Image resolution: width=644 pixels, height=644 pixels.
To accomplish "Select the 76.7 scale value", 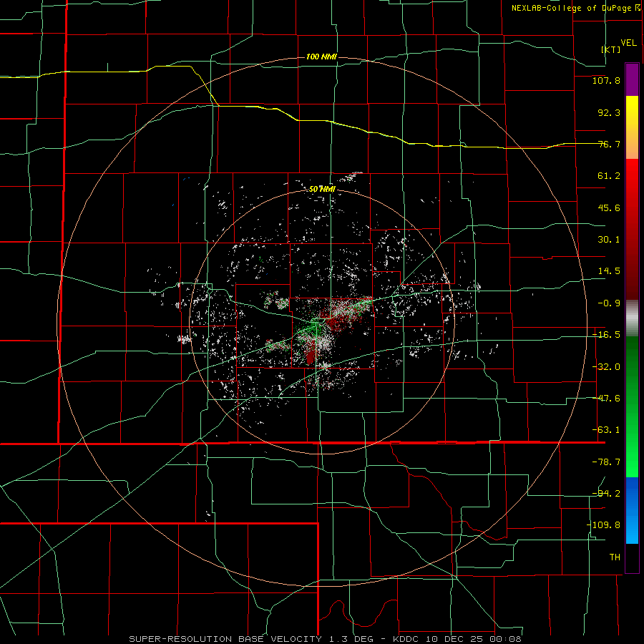I will pyautogui.click(x=609, y=144).
